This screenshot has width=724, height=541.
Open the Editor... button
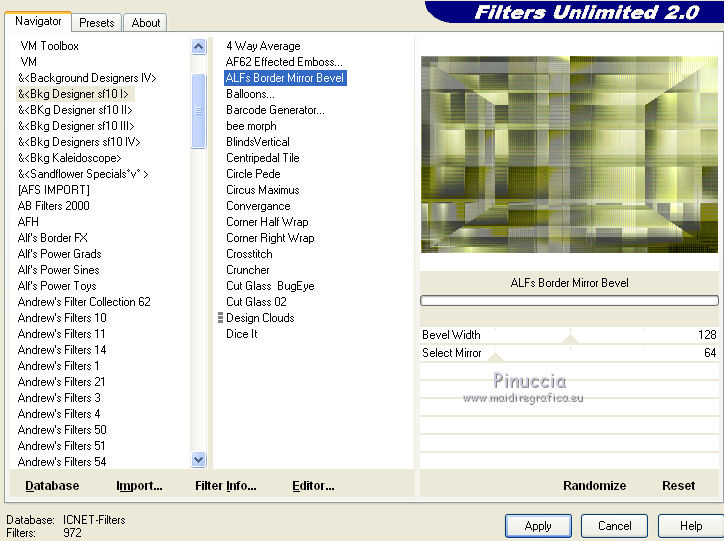[x=313, y=486]
